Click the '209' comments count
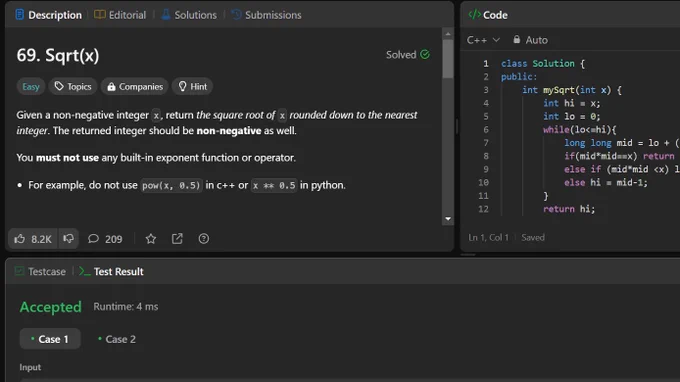 tap(114, 239)
